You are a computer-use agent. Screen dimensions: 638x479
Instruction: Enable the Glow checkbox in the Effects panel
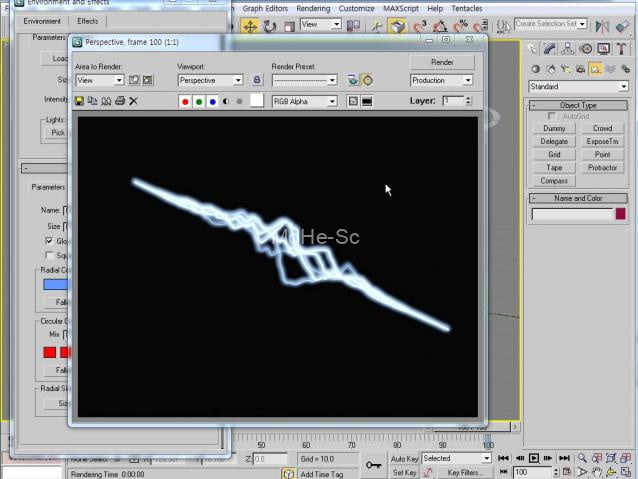pos(50,241)
